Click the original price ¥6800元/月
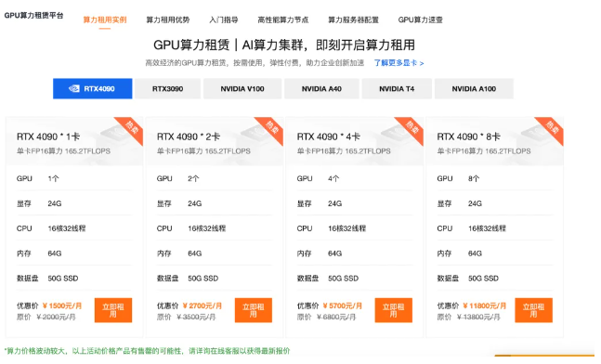 [336, 317]
